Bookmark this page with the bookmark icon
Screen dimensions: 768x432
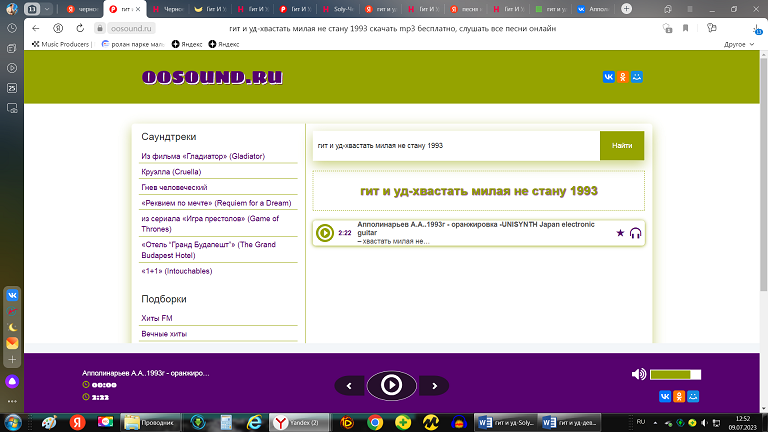coord(685,28)
